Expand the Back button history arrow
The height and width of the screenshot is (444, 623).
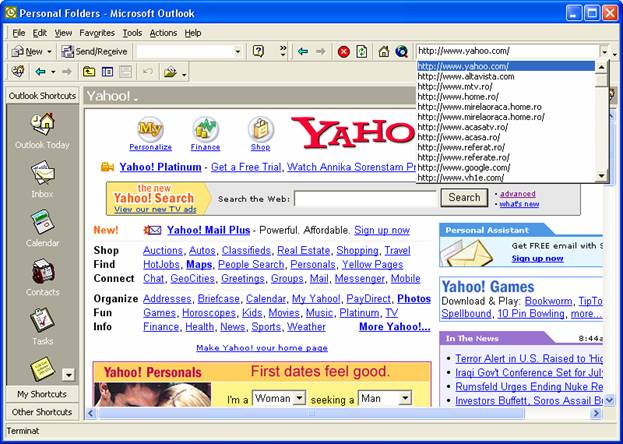pos(53,72)
